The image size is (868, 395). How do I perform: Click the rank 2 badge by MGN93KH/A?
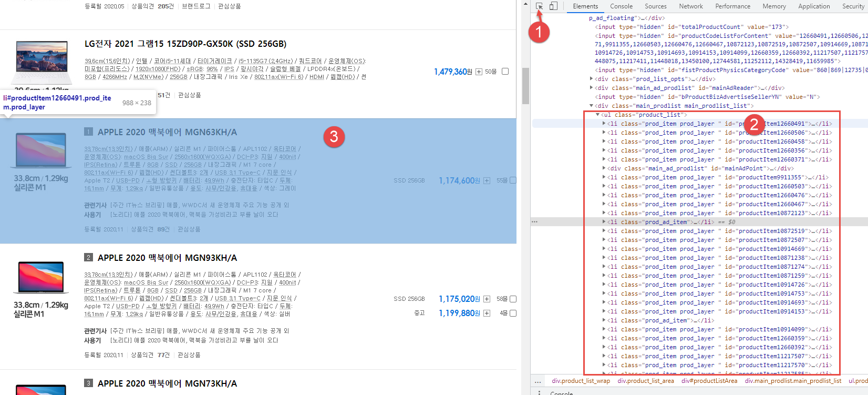(89, 258)
